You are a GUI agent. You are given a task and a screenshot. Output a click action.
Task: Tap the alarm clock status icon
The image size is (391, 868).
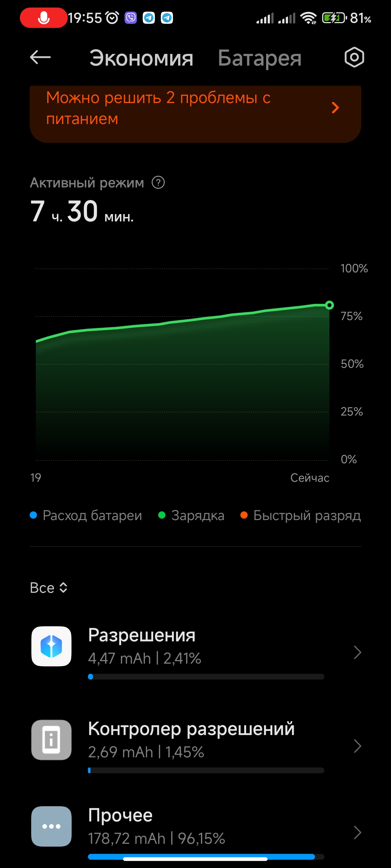pyautogui.click(x=112, y=18)
